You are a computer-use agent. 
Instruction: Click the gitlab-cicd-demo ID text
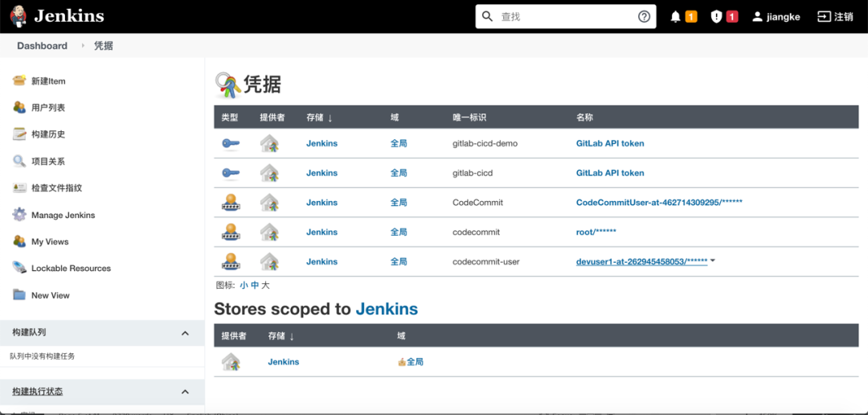pyautogui.click(x=485, y=143)
